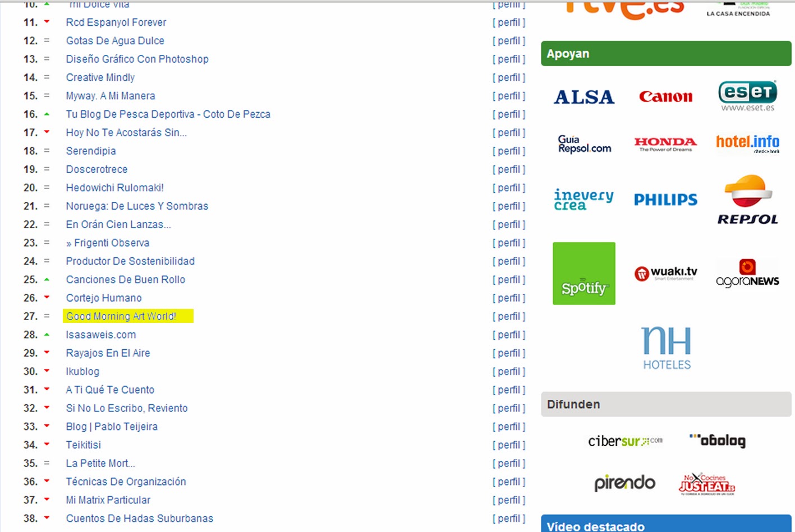Open Noruega: De Luces Y Sombras
The width and height of the screenshot is (795, 532).
pyautogui.click(x=137, y=206)
